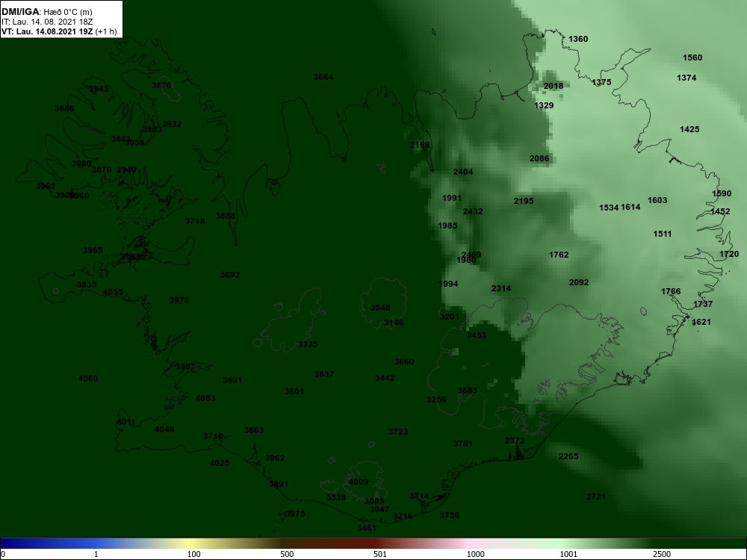The height and width of the screenshot is (560, 747).
Task: Select the map value 4046
Action: coord(164,429)
